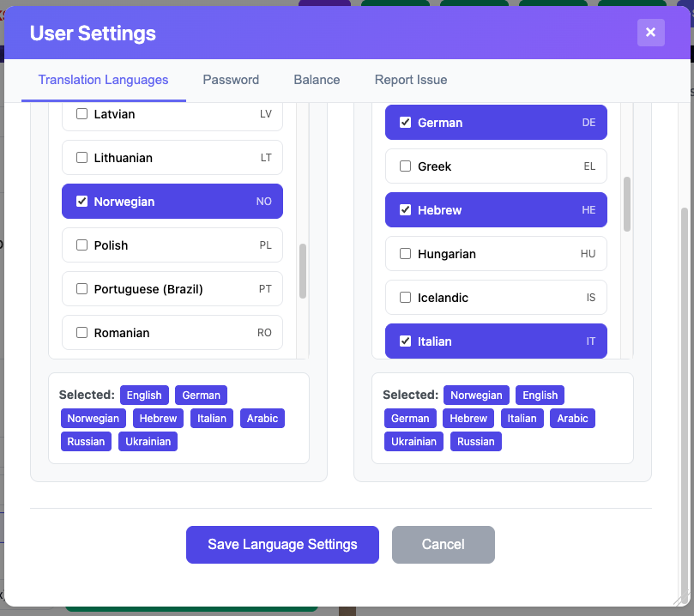Select Portuguese (Brazil) checkbox
This screenshot has width=694, height=616.
point(82,289)
